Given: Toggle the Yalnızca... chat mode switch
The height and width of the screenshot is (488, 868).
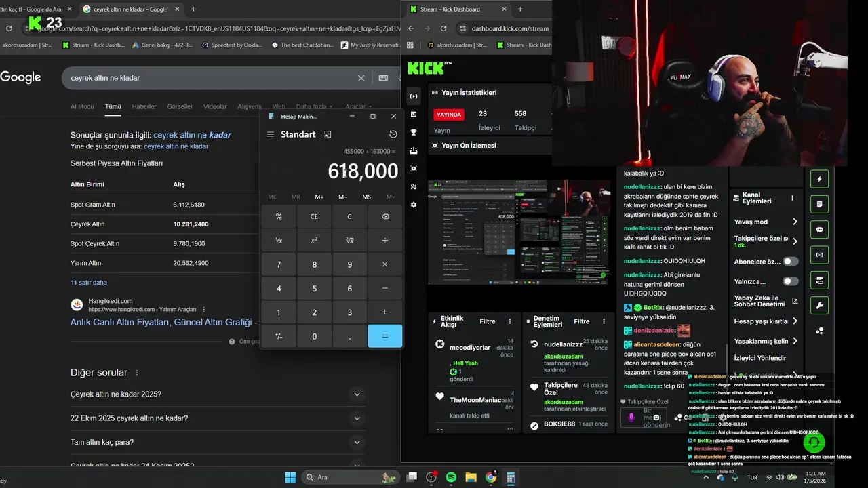Looking at the screenshot, I should pos(791,281).
